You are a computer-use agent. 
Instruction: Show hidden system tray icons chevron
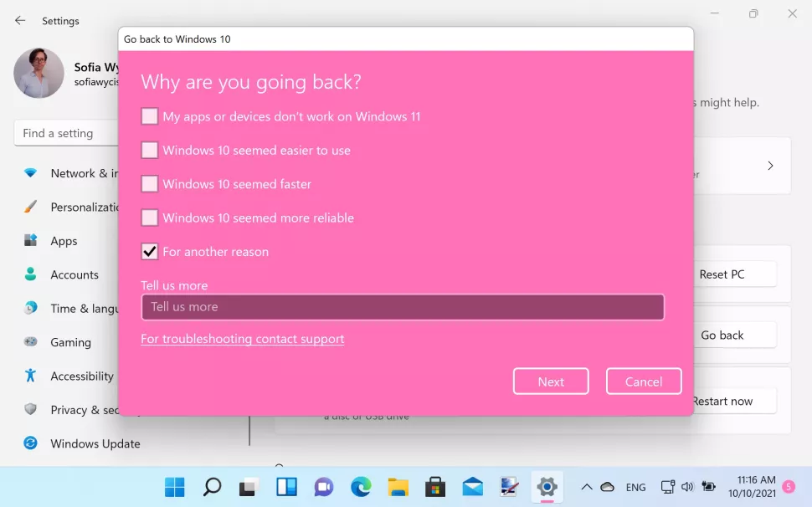(x=586, y=487)
